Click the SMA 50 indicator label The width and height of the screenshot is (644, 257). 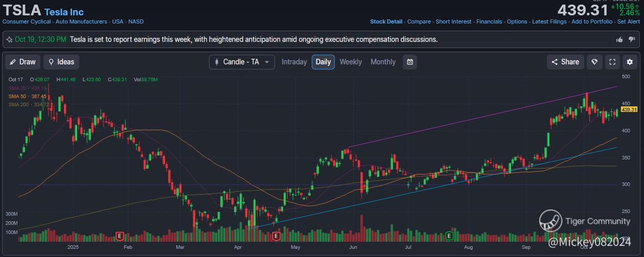[29, 96]
